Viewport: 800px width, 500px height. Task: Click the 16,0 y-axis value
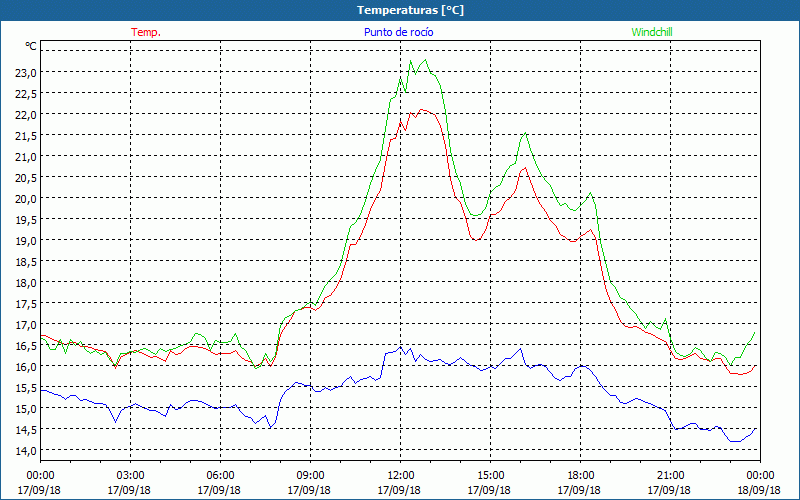click(26, 366)
